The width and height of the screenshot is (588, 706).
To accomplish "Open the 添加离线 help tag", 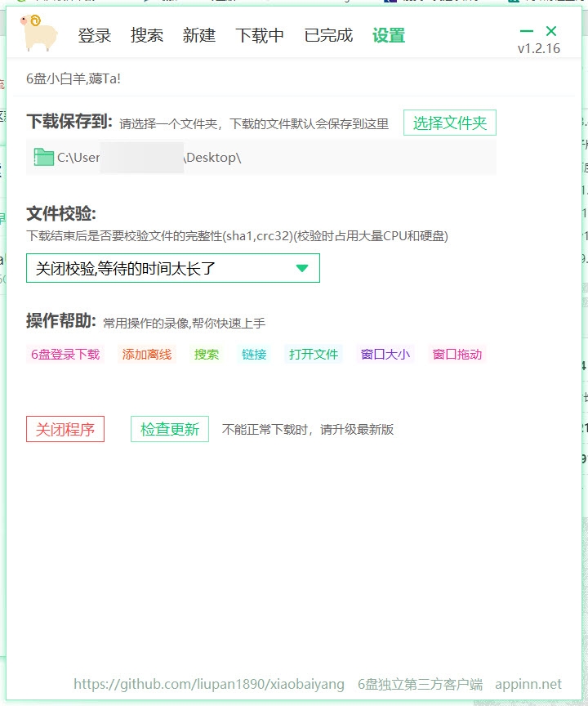I will 147,355.
